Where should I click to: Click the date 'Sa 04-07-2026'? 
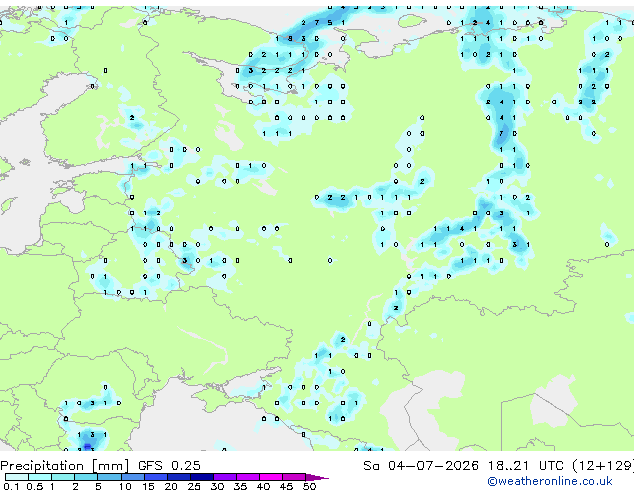click(x=421, y=466)
